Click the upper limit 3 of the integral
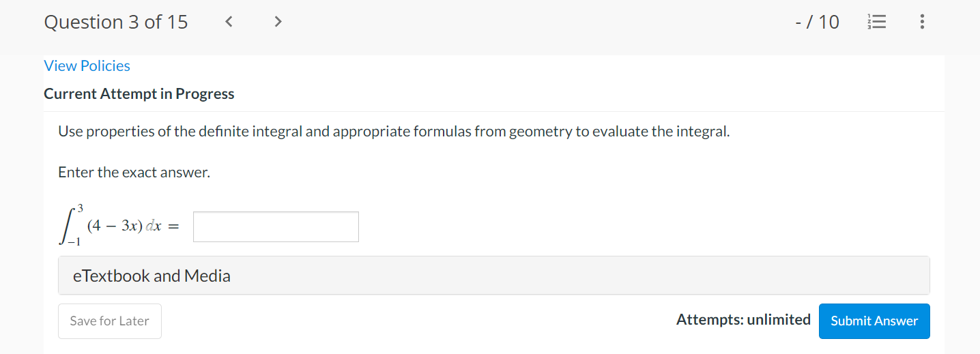 [x=80, y=207]
